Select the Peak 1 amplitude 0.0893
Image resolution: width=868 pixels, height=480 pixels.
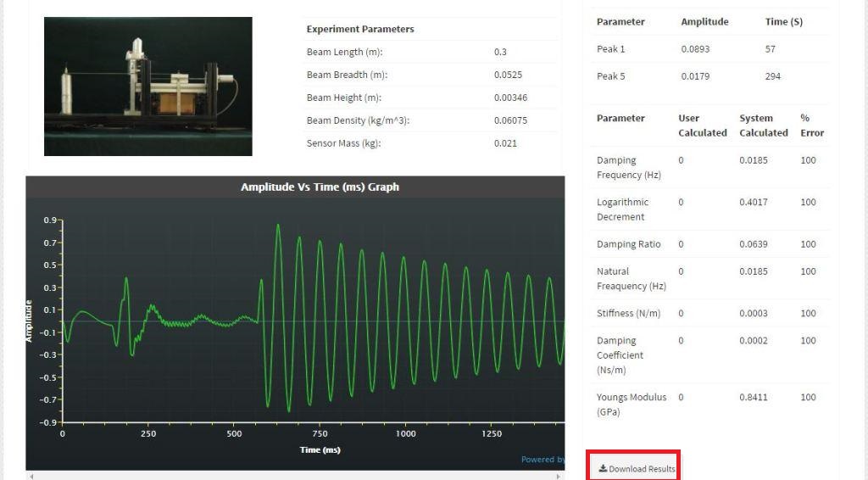click(695, 48)
